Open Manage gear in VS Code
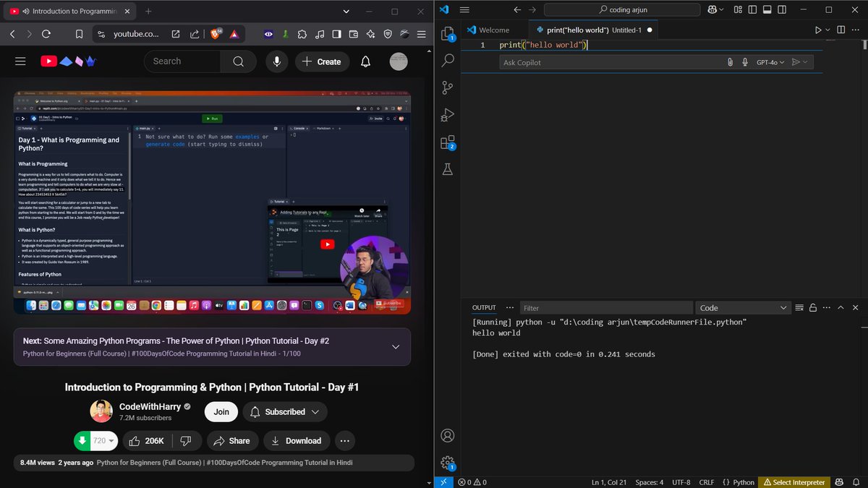868x488 pixels. click(447, 463)
